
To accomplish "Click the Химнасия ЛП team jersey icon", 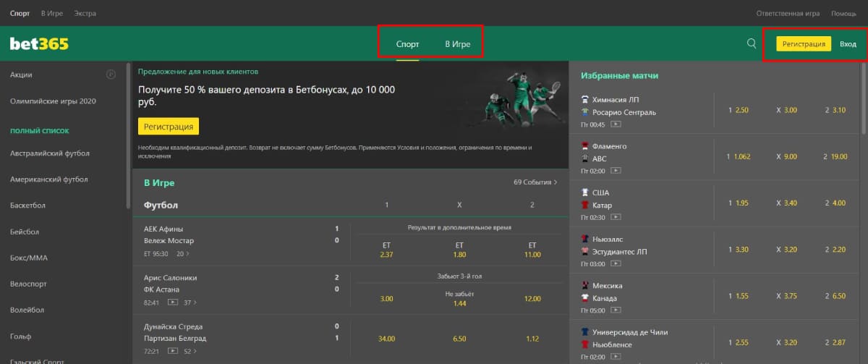I will [x=585, y=99].
